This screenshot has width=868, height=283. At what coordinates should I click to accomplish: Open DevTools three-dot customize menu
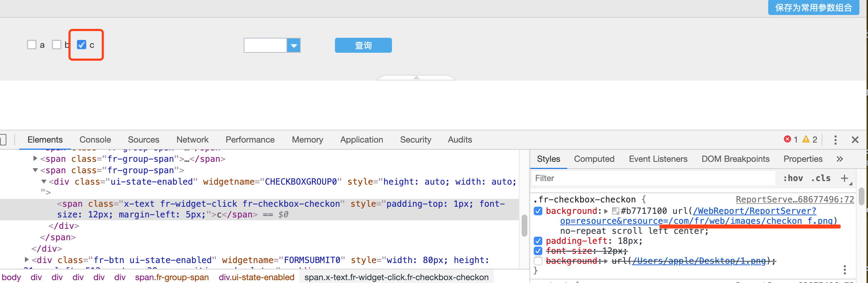tap(835, 140)
